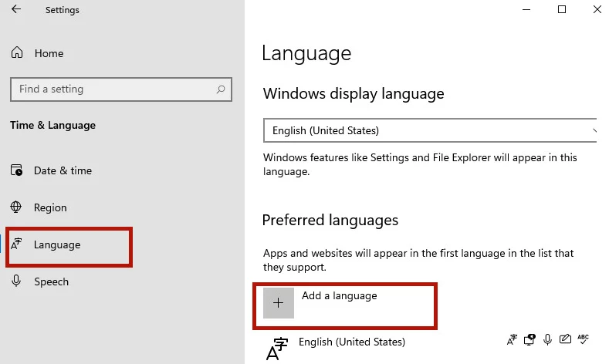Viewport: 609px width, 364px height.
Task: Open Date & time settings
Action: (x=51, y=170)
